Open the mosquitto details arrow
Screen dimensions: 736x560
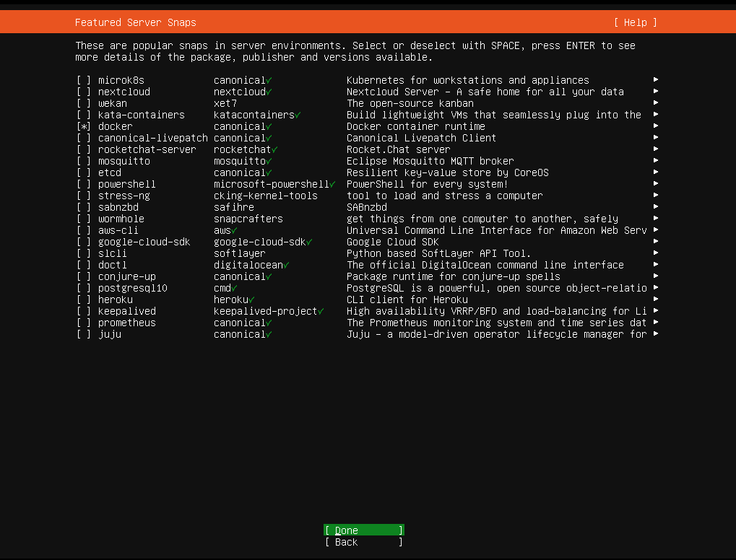point(655,161)
